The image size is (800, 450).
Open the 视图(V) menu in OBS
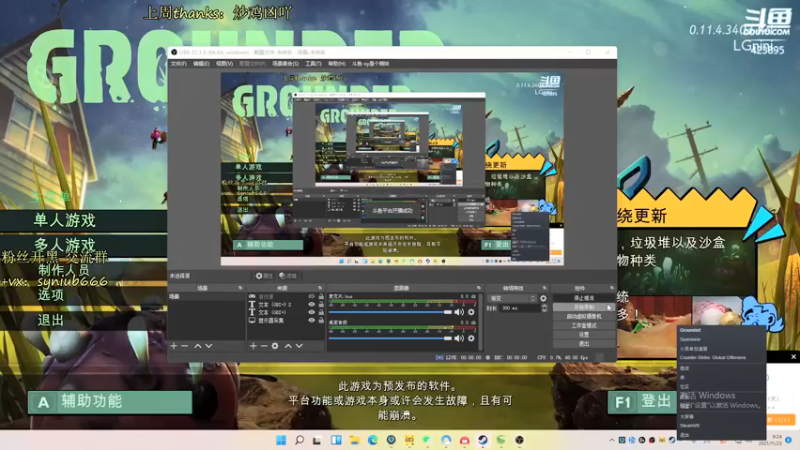point(224,64)
